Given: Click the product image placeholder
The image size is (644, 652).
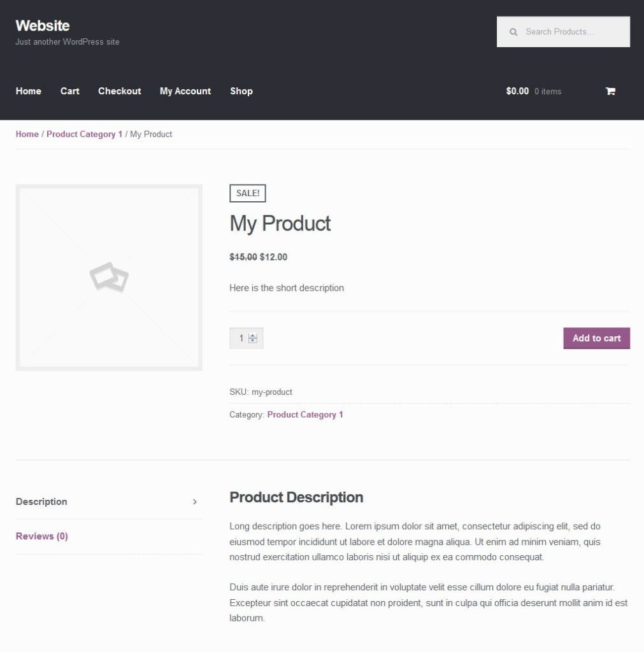Looking at the screenshot, I should pyautogui.click(x=109, y=276).
